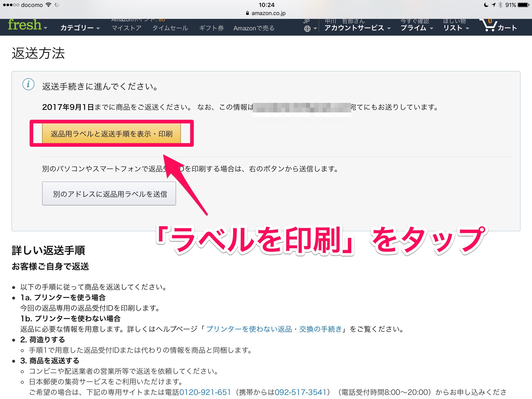The height and width of the screenshot is (399, 532).
Task: Select ギフト券 in top navigation
Action: (211, 28)
